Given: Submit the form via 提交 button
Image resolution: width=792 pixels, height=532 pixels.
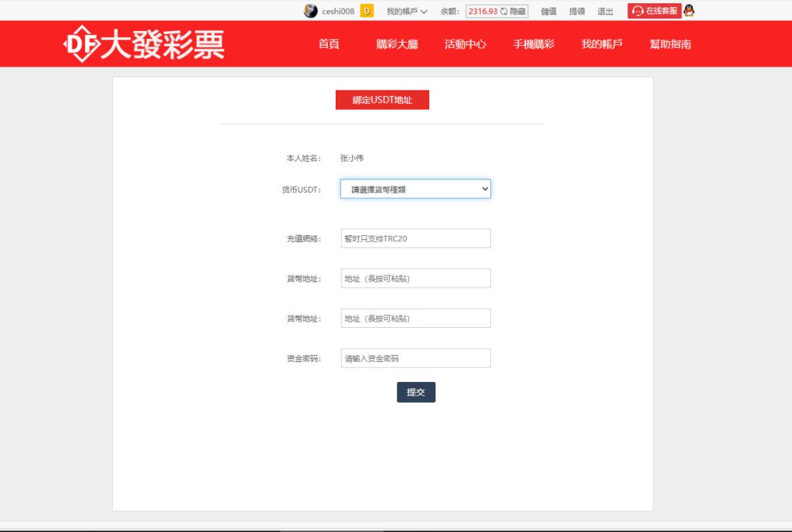Looking at the screenshot, I should click(x=416, y=392).
